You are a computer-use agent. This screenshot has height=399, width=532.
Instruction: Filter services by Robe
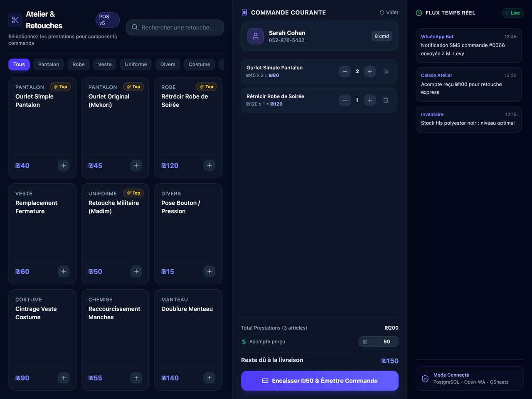click(79, 64)
